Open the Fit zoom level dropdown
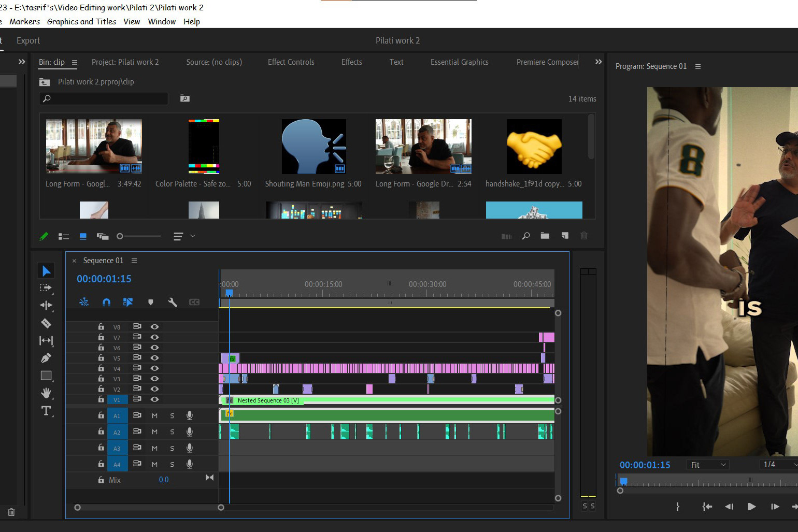This screenshot has height=532, width=798. coord(708,465)
